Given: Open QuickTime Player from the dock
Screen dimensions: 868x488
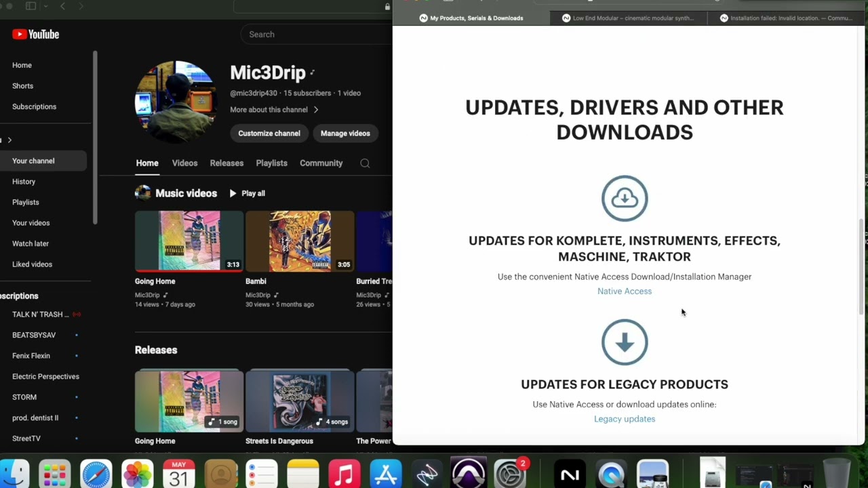Looking at the screenshot, I should tap(611, 474).
